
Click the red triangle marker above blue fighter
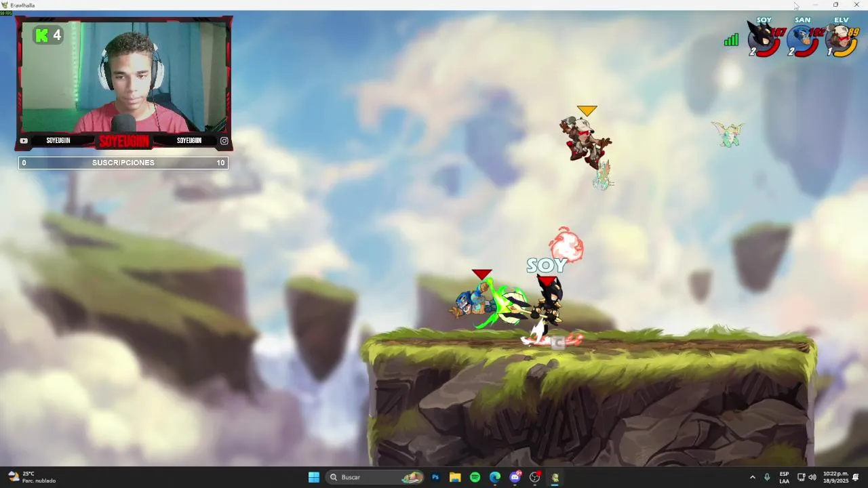click(482, 274)
